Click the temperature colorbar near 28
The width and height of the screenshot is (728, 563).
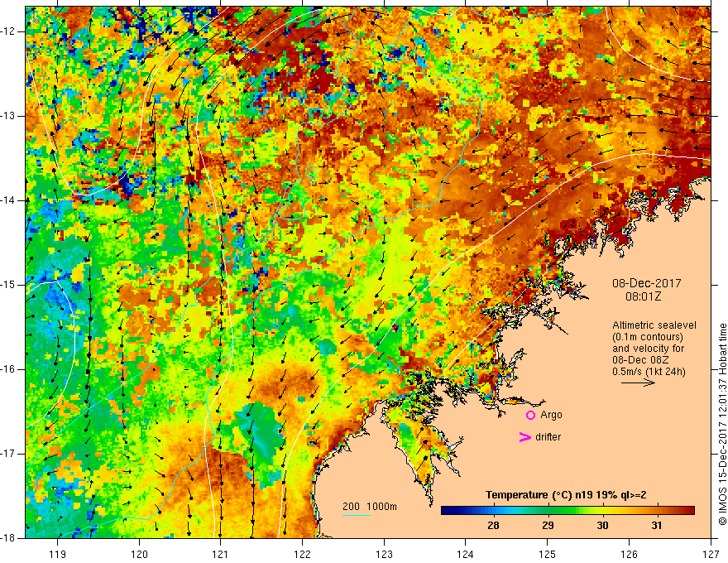[494, 510]
